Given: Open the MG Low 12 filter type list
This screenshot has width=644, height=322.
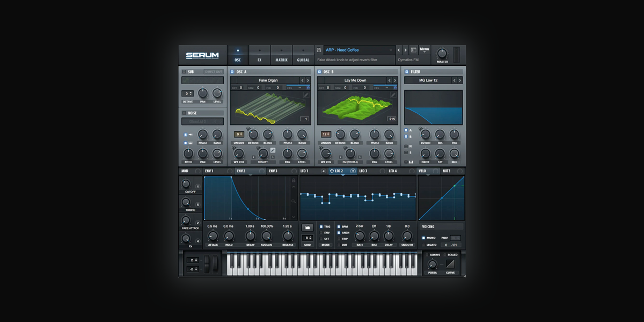Looking at the screenshot, I should pyautogui.click(x=428, y=80).
